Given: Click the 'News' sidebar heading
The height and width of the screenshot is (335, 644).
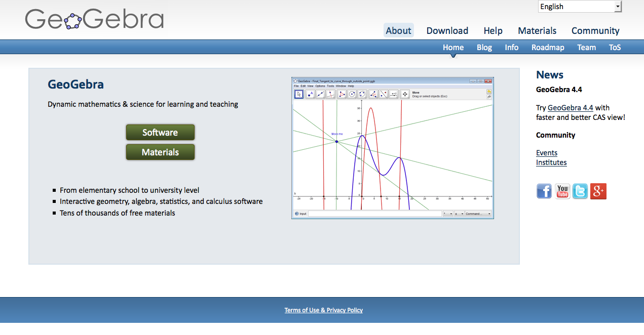Looking at the screenshot, I should click(550, 75).
